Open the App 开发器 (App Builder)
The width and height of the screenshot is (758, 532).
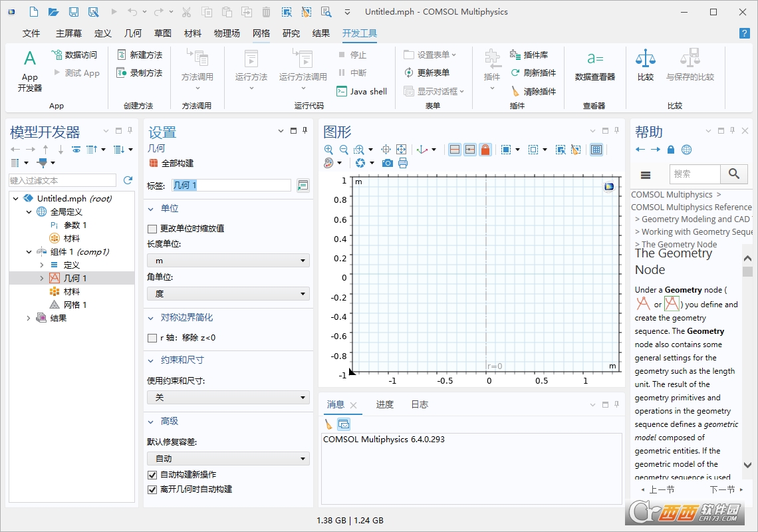click(30, 70)
